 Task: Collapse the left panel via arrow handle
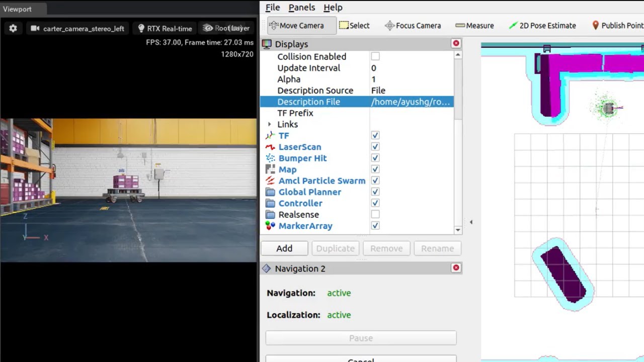coord(471,222)
